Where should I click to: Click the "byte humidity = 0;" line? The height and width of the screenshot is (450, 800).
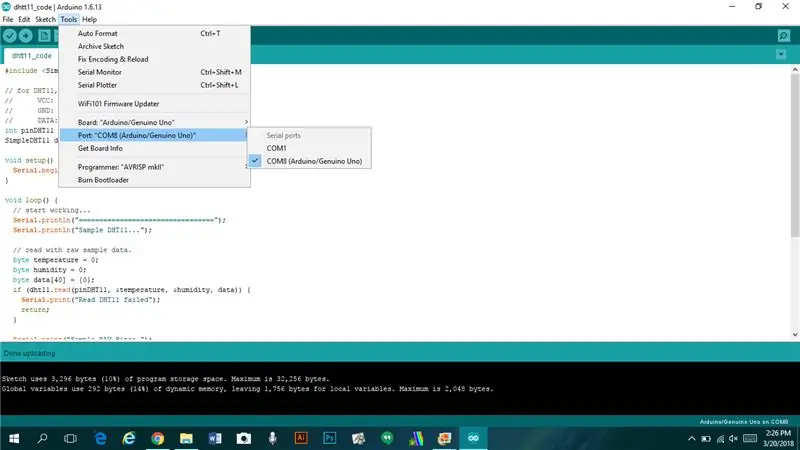(49, 270)
